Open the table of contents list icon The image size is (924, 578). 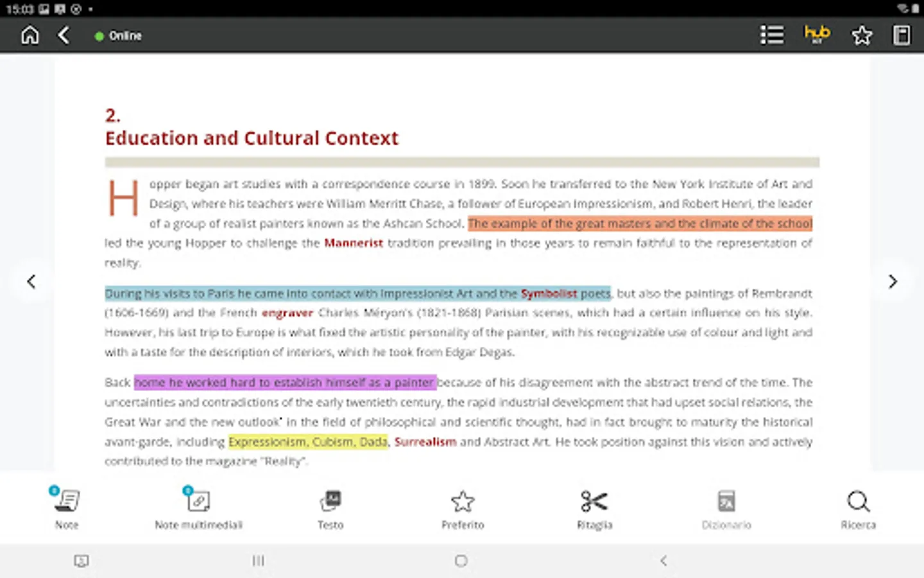[772, 35]
